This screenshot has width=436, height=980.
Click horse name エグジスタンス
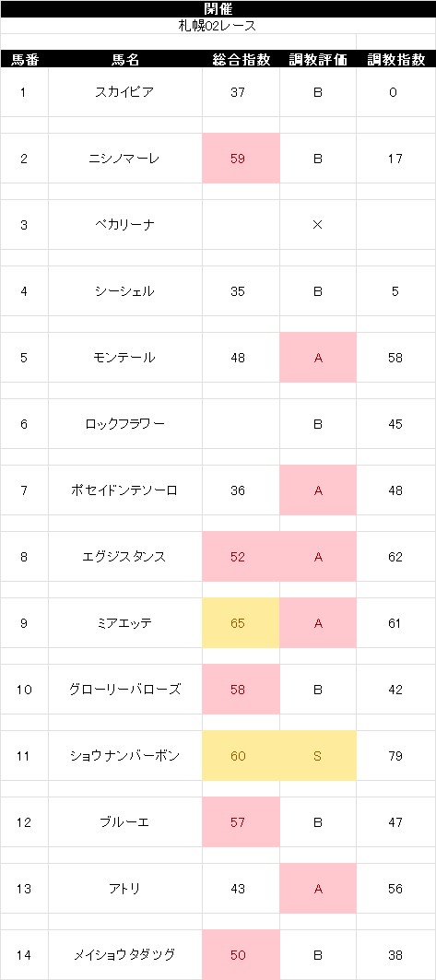[125, 557]
